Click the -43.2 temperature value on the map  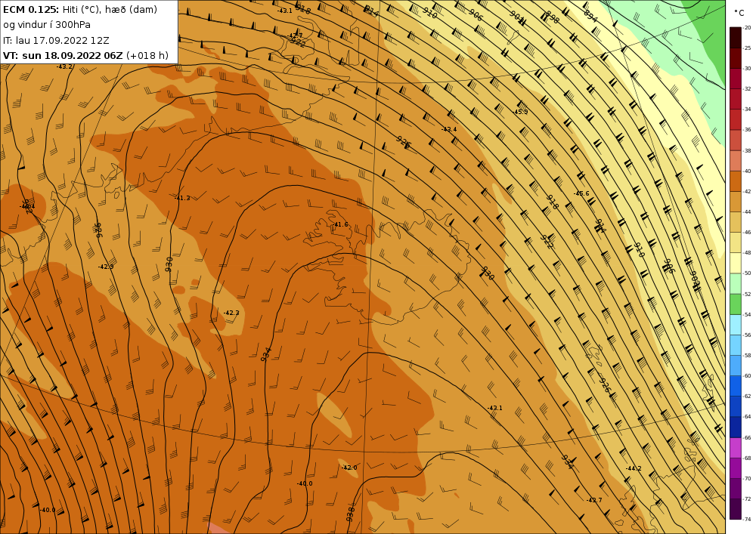point(64,67)
